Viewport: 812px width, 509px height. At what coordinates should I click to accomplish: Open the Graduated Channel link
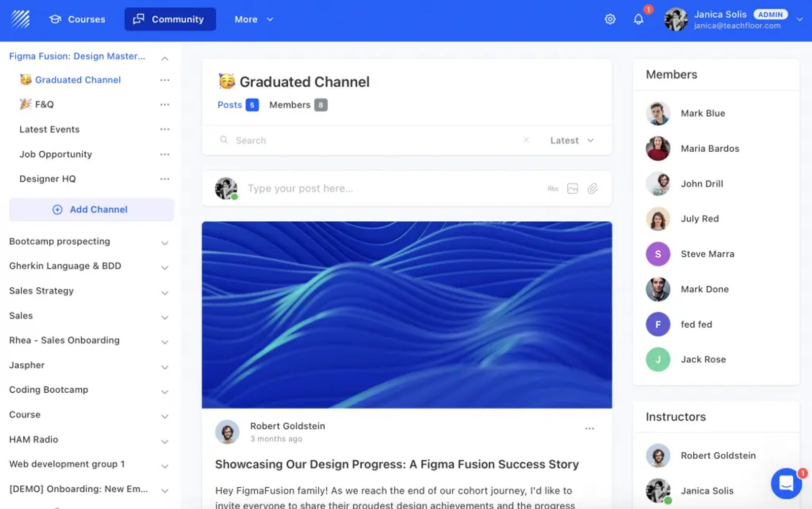[78, 80]
